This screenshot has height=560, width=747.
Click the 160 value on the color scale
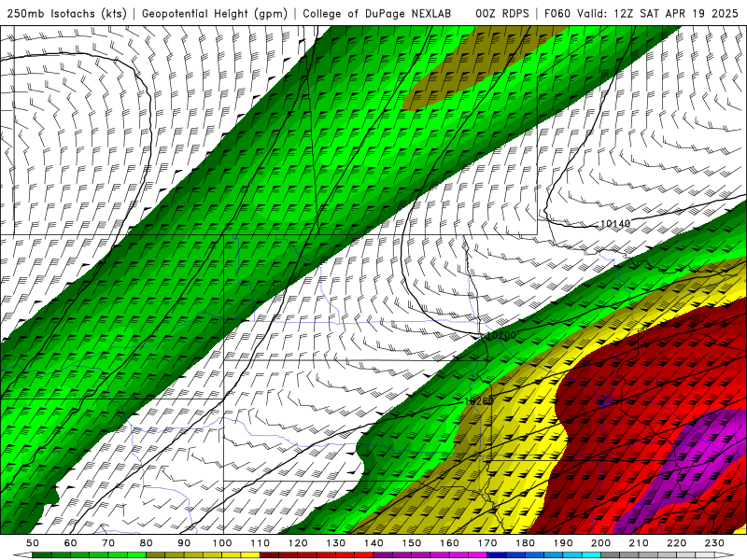coord(449,543)
